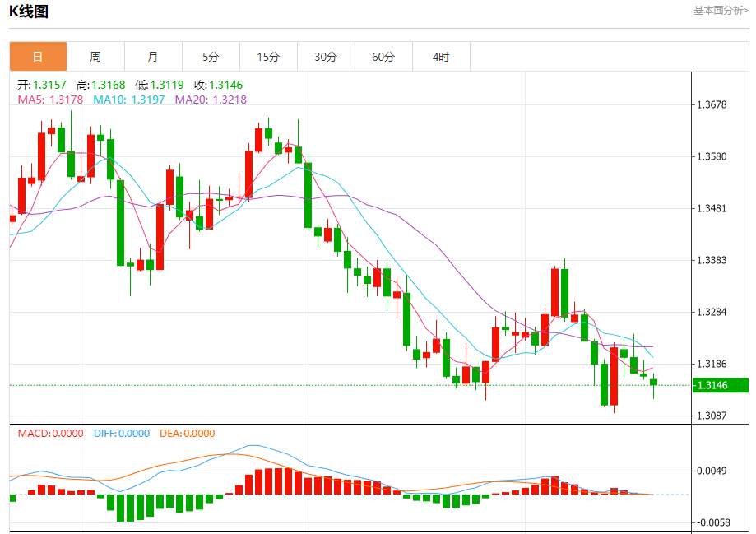Click the close price value 1.3146
This screenshot has width=756, height=534.
tap(226, 85)
